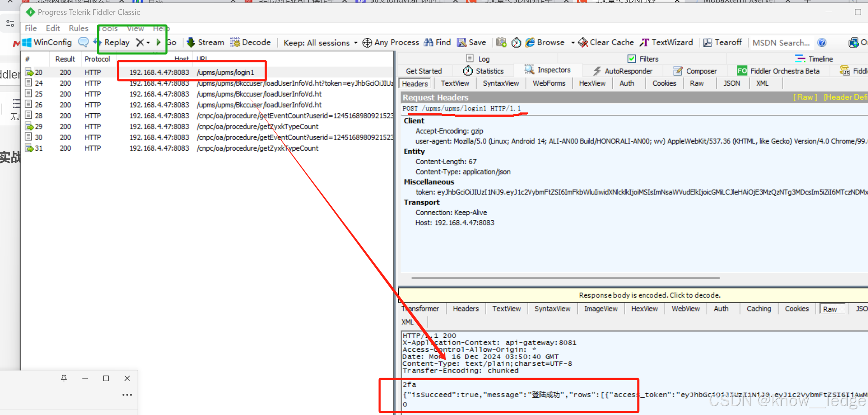
Task: Click the Header Definitions link
Action: click(x=845, y=97)
